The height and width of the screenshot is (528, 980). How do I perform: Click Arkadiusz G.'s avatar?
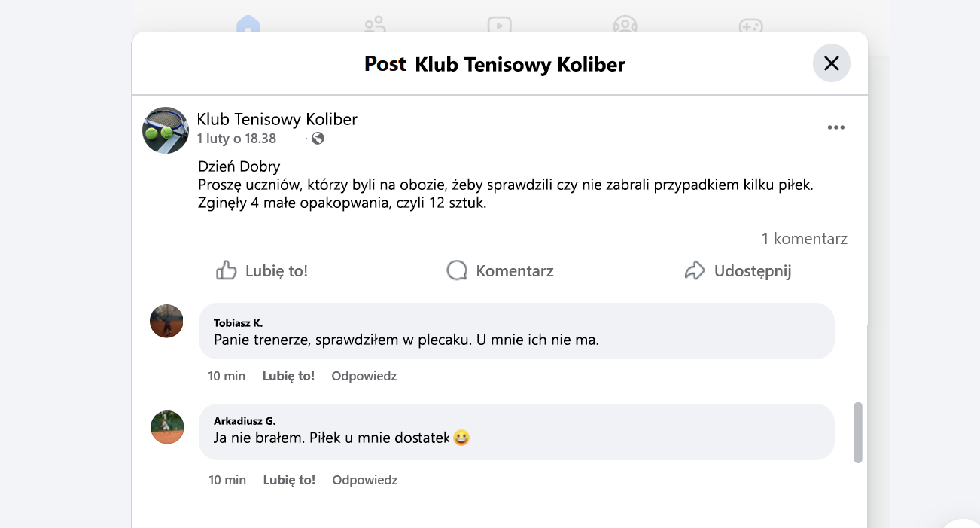click(167, 427)
